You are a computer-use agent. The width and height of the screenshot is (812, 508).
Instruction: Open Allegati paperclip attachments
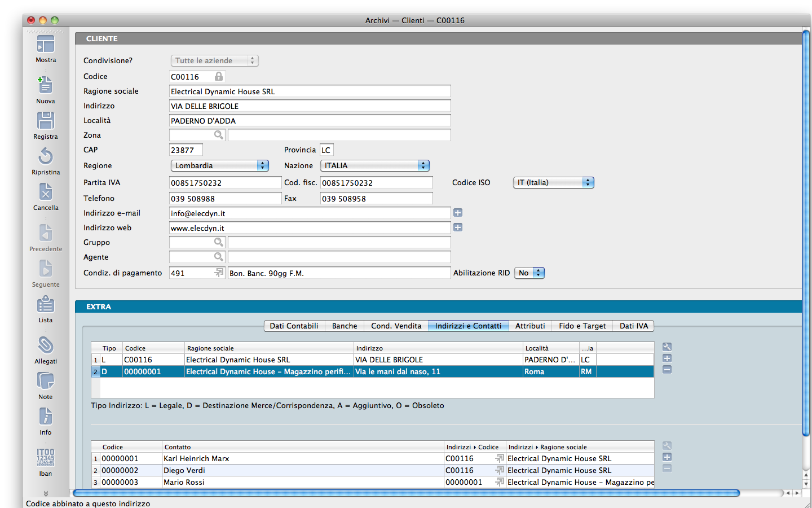coord(46,345)
